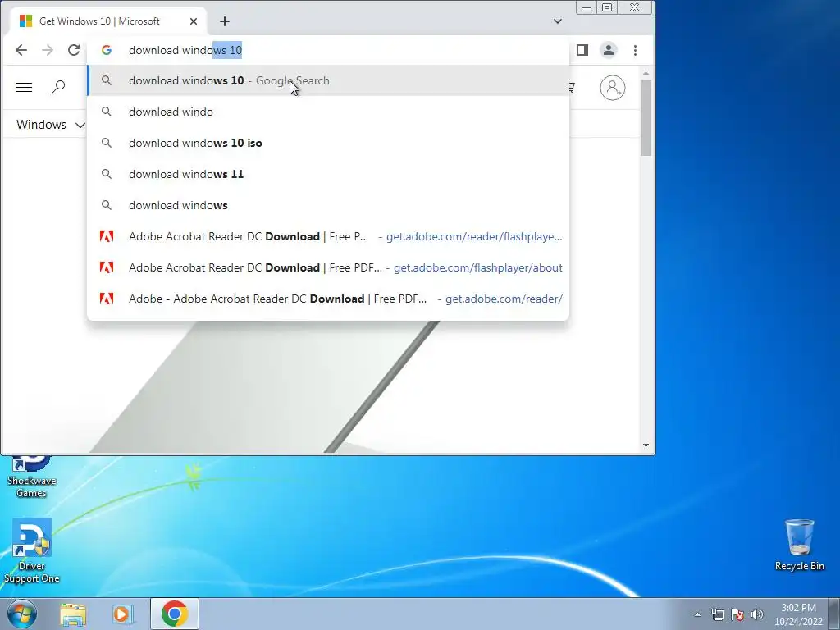Select the Shockwave Games desktop shortcut
The image size is (840, 630).
tap(31, 477)
